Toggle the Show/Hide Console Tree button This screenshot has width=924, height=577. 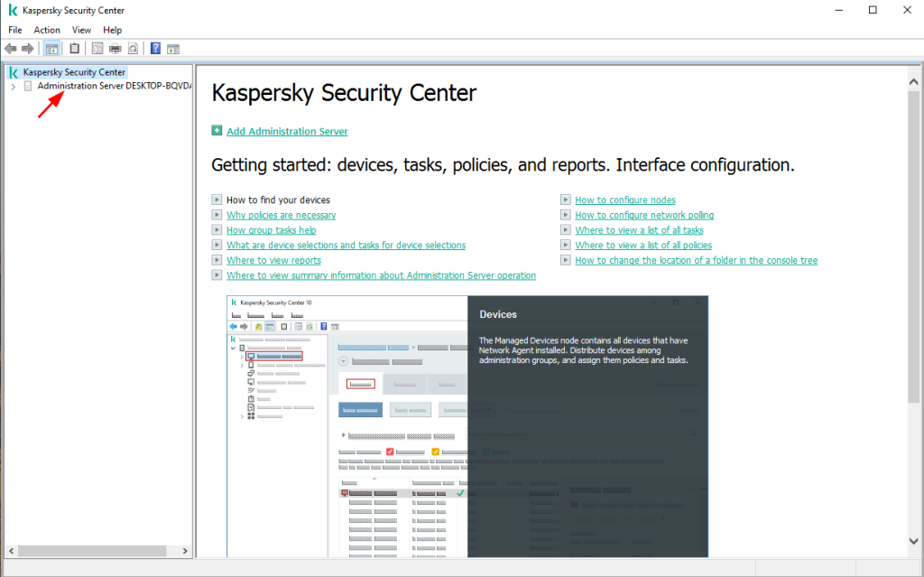pyautogui.click(x=51, y=49)
